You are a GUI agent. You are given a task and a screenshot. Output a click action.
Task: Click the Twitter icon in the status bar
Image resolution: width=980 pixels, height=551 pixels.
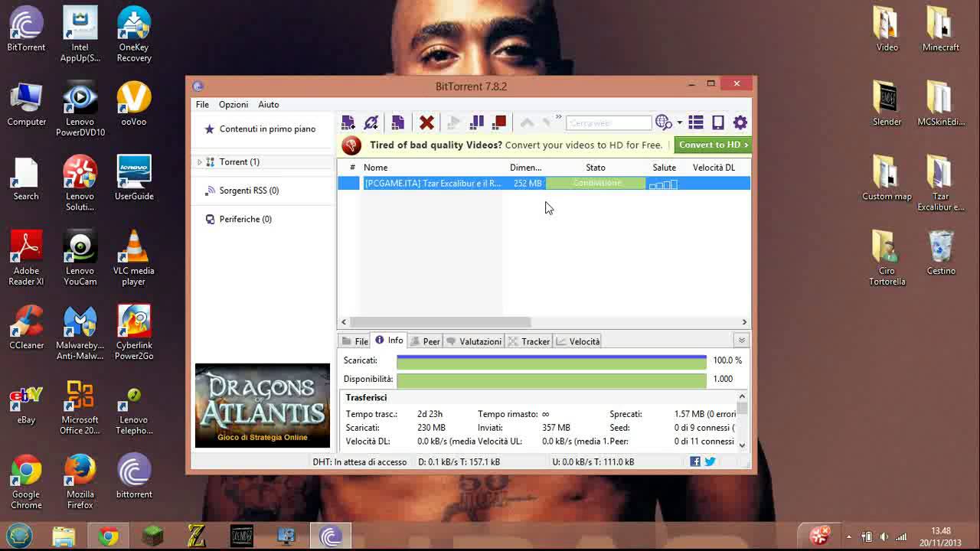point(710,461)
